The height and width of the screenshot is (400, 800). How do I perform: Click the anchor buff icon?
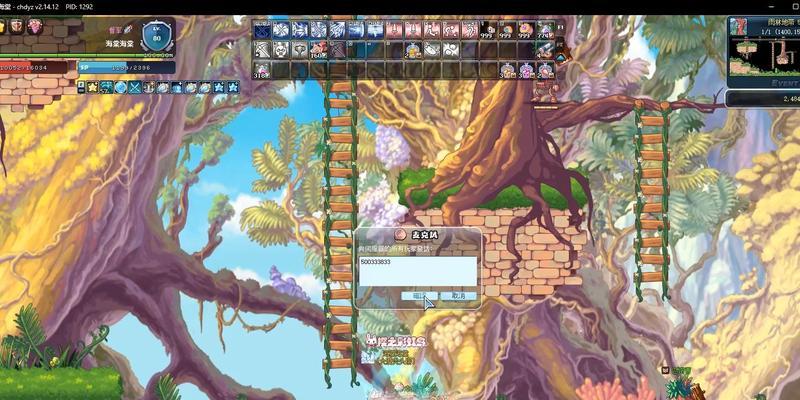149,87
